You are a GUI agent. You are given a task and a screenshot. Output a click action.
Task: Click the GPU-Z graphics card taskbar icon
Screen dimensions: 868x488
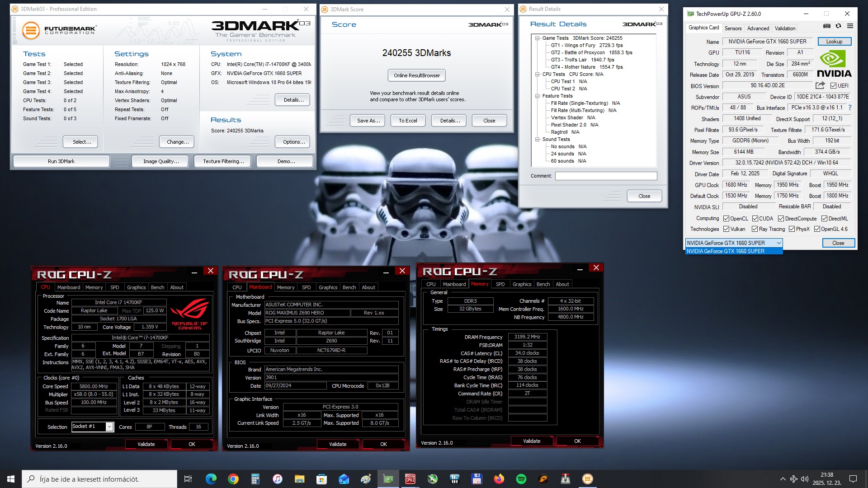pos(388,479)
